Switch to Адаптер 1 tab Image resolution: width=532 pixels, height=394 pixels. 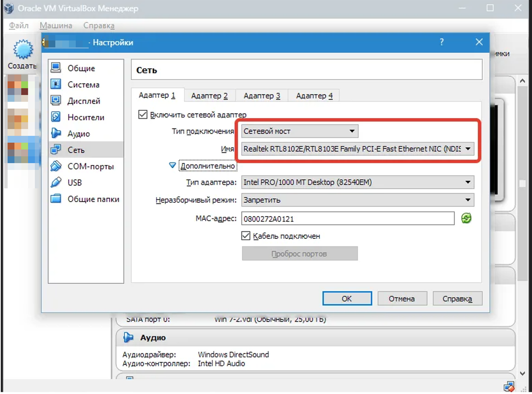pyautogui.click(x=157, y=95)
